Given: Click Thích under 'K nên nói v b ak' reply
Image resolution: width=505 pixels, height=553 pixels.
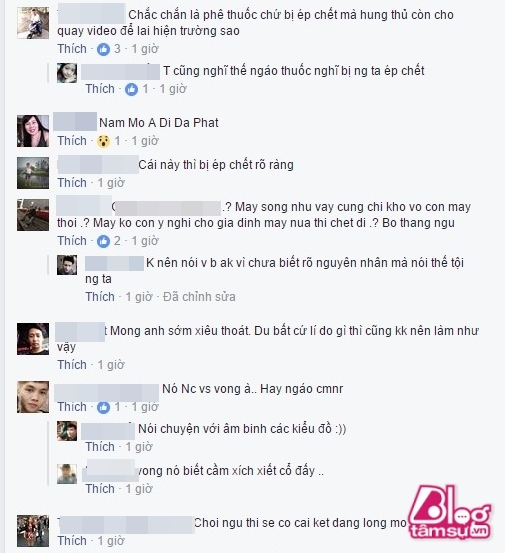Looking at the screenshot, I should pyautogui.click(x=100, y=297).
